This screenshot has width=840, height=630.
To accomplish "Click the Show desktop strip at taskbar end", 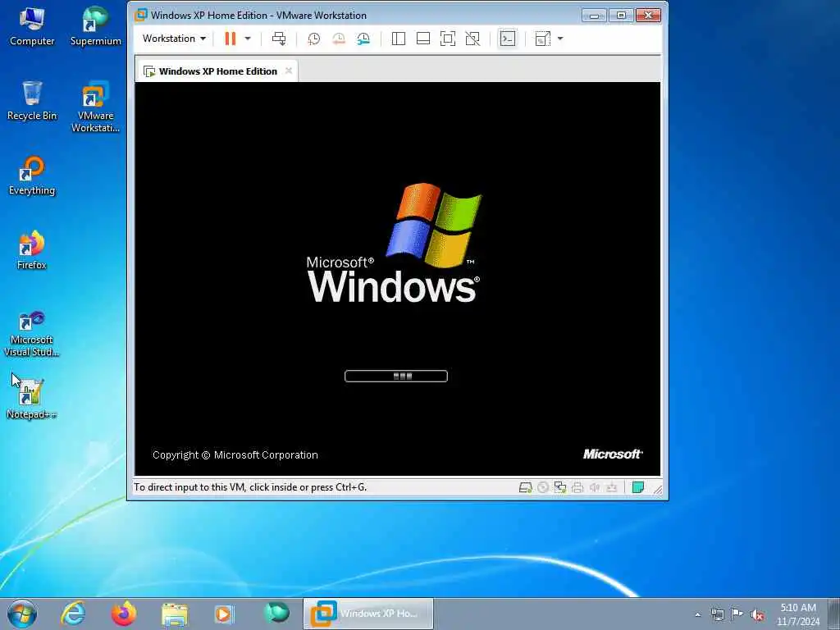I will click(834, 614).
